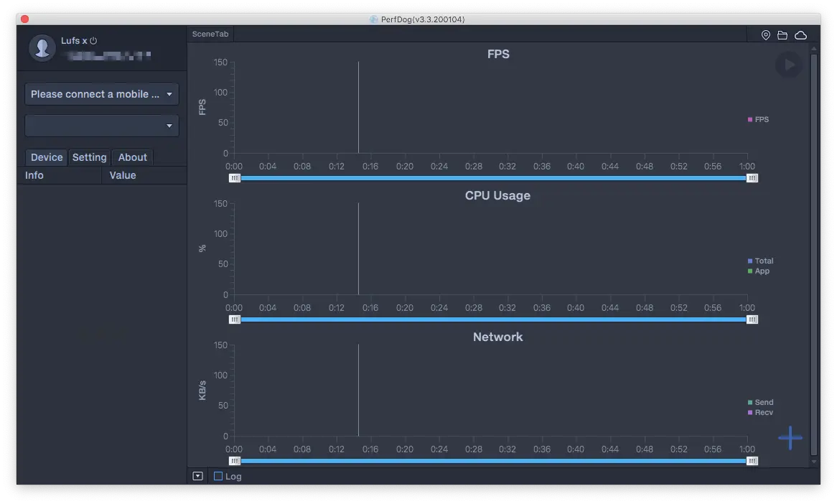Click the SceneTab button

coord(210,34)
